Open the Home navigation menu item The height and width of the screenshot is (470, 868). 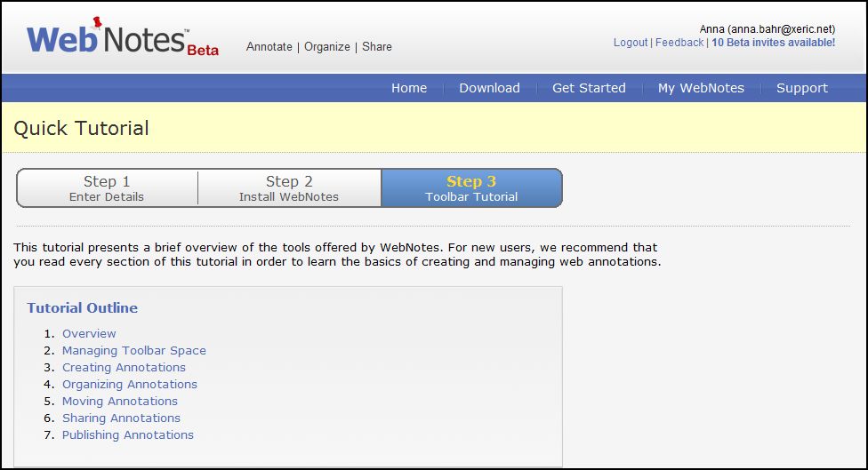pos(409,88)
